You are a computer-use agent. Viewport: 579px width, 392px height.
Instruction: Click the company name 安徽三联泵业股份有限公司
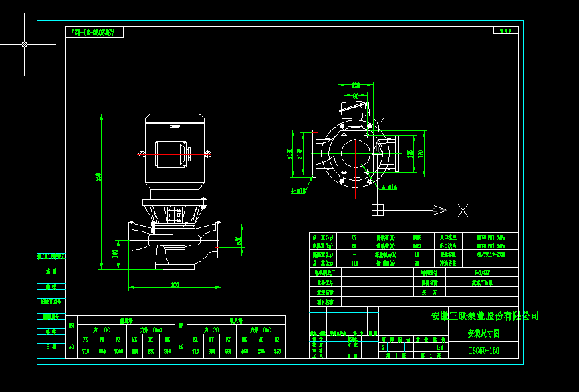pos(484,316)
